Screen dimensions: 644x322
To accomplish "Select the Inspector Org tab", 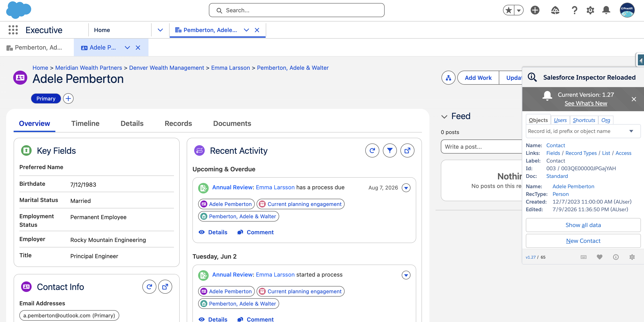I will (606, 120).
